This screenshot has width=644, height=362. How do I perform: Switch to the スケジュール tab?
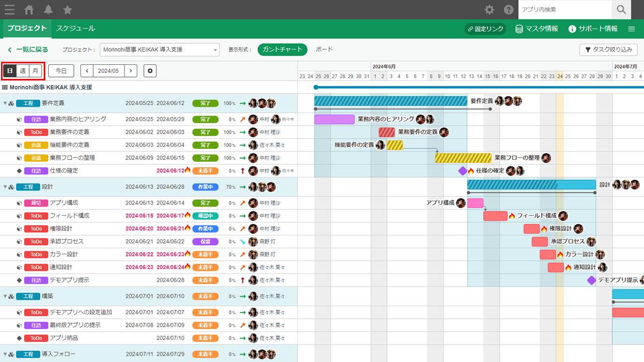point(75,29)
